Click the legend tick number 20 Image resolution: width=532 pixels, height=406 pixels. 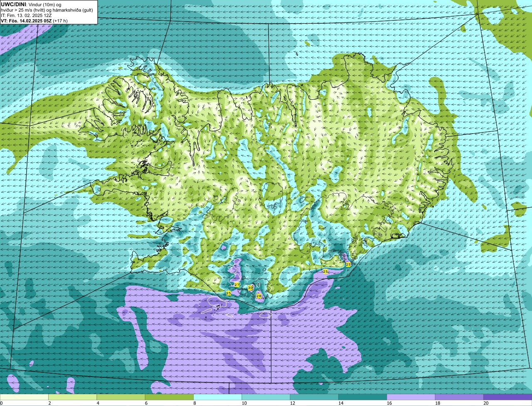click(x=485, y=403)
